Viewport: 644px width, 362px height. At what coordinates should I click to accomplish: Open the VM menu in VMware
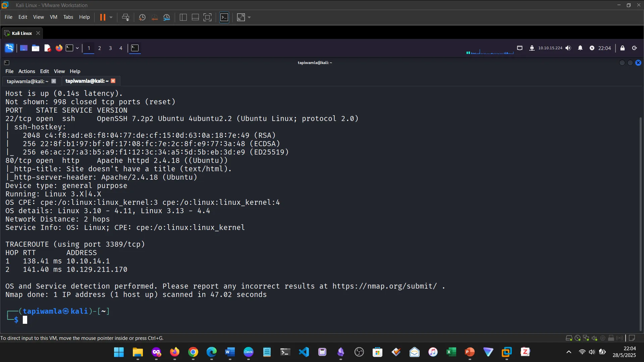point(53,17)
